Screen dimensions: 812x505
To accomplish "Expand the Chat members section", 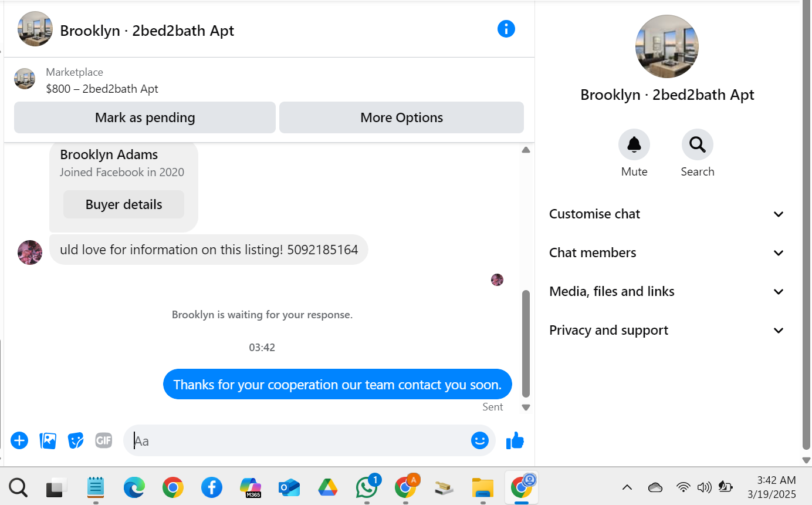I will click(x=666, y=253).
